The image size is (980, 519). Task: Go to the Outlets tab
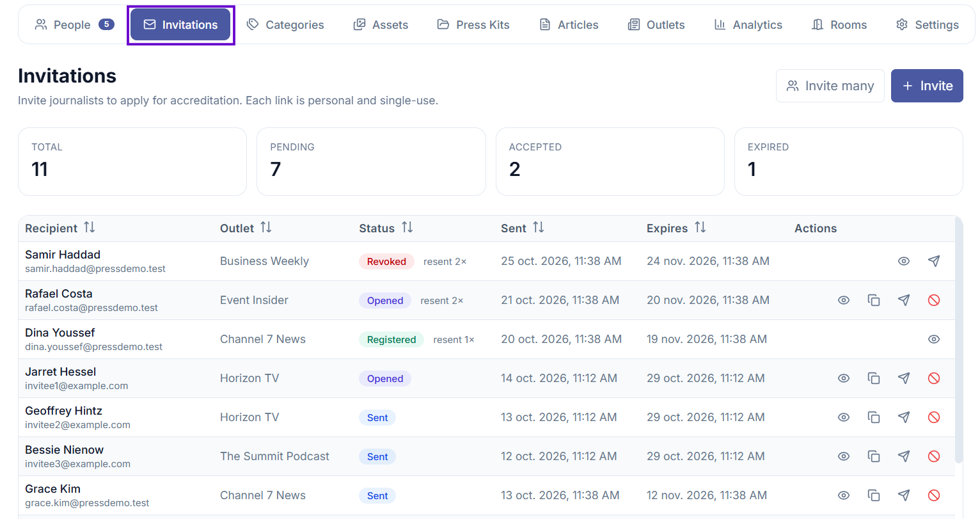point(656,25)
